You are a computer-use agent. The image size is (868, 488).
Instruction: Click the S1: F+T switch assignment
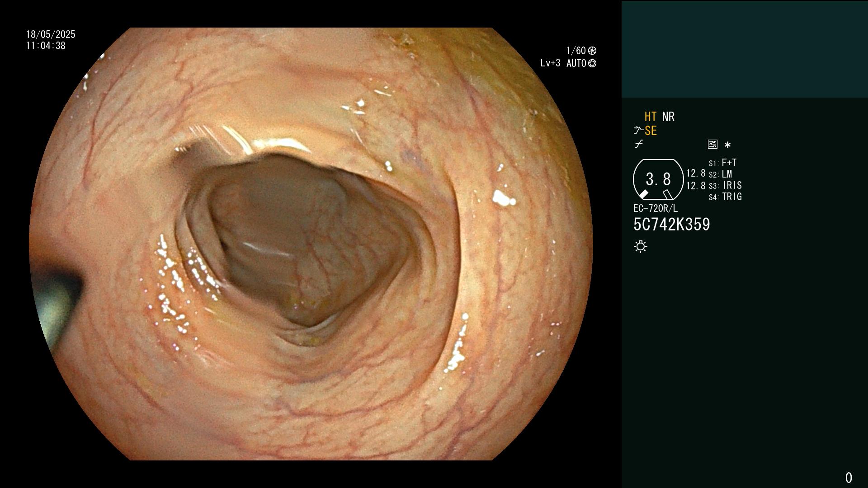pyautogui.click(x=723, y=163)
